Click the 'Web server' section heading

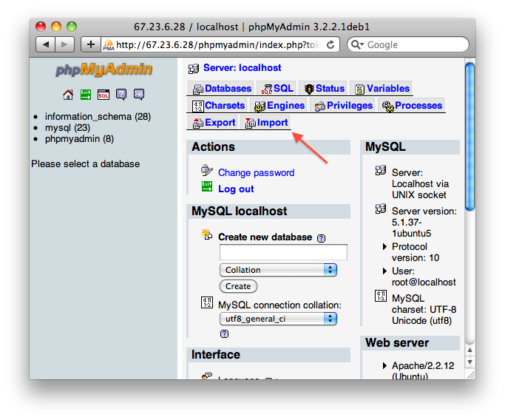pyautogui.click(x=397, y=342)
